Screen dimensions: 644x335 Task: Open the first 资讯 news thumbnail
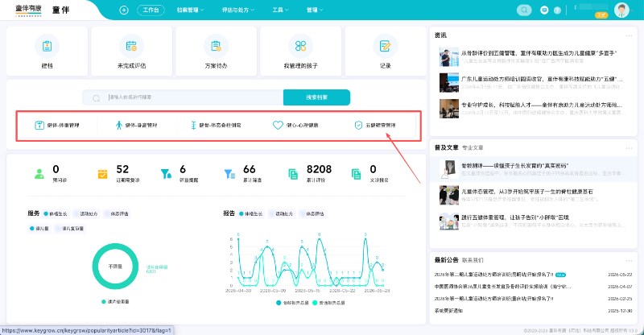449,57
